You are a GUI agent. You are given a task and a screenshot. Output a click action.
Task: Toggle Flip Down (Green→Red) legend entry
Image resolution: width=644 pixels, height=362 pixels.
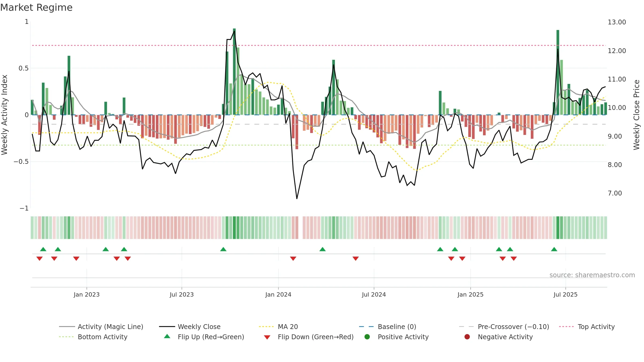tap(309, 337)
